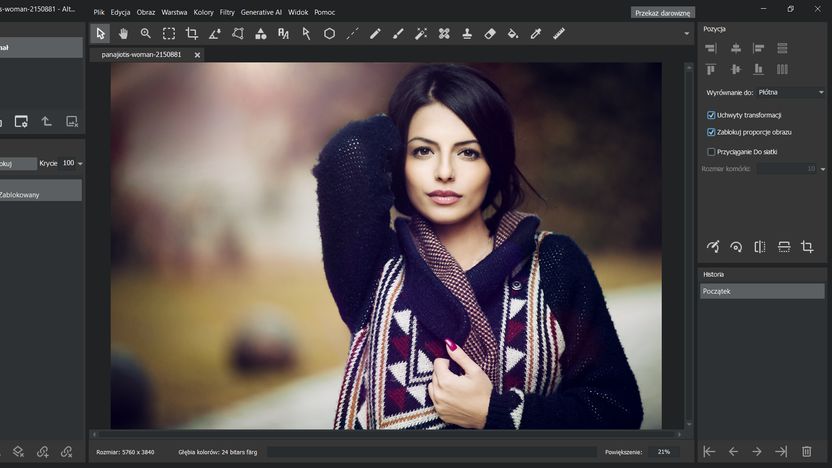Select the Paint Bucket fill tool
This screenshot has height=468, width=832.
(x=513, y=34)
